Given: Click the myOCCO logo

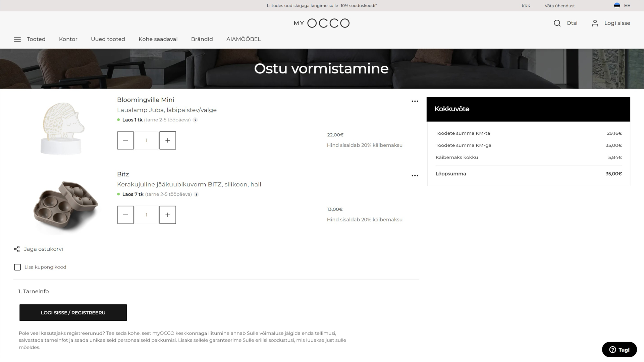Looking at the screenshot, I should (x=322, y=23).
